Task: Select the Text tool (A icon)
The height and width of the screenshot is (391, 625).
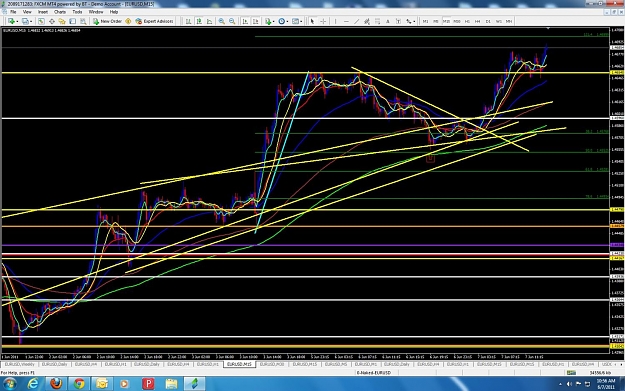Action: tap(387, 21)
